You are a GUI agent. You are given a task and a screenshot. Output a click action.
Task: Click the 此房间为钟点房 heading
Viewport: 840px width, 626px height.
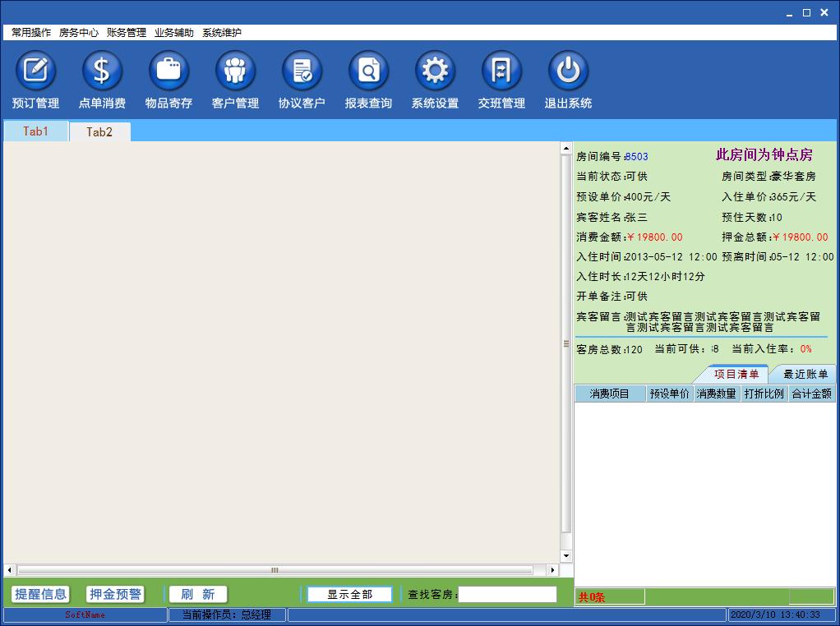764,154
